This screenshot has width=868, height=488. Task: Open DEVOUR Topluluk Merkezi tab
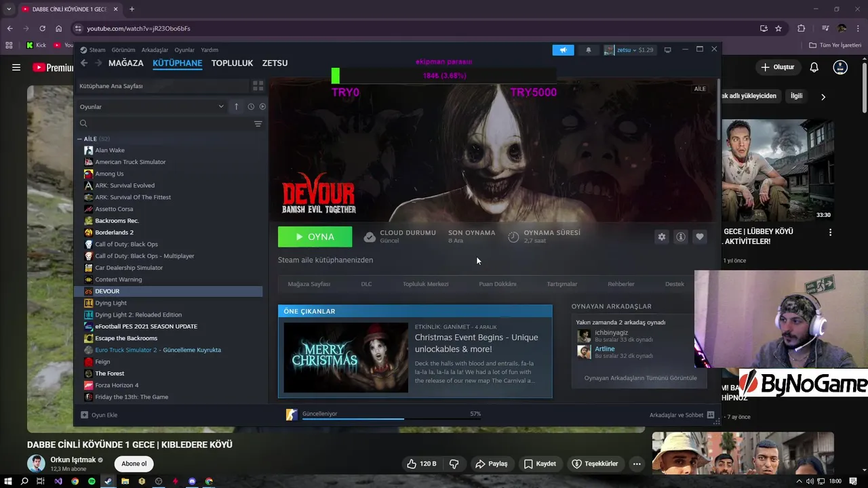[425, 284]
